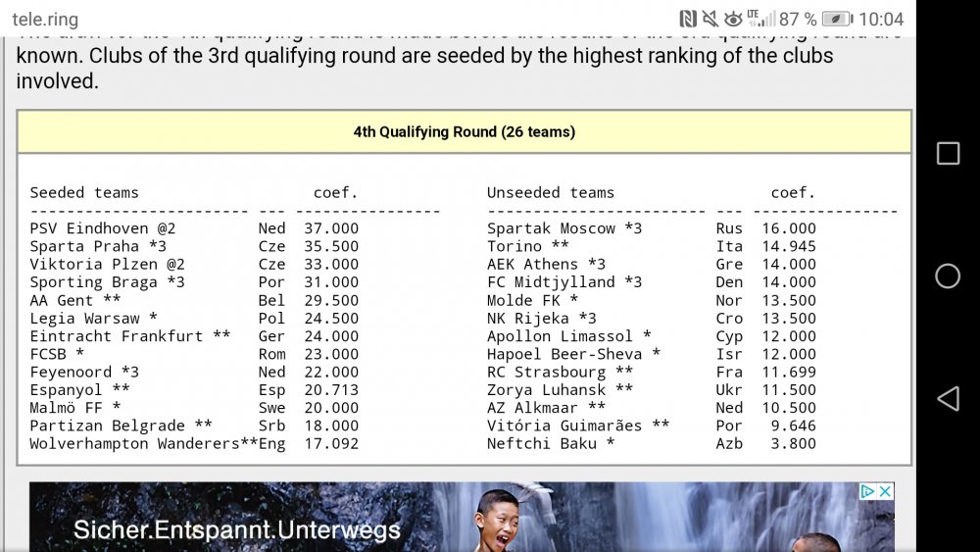Screen dimensions: 980x552
Task: Select the 14.945 coefficient value
Action: 789,246
